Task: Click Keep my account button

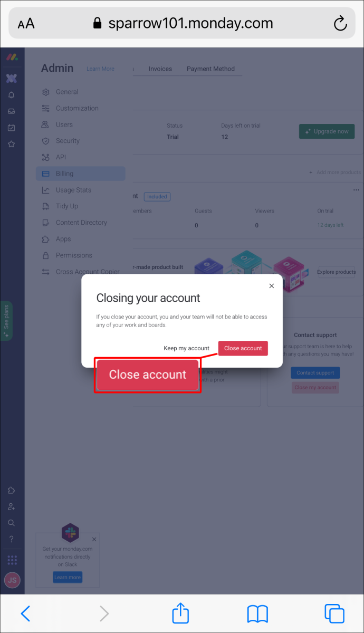Action: click(186, 348)
